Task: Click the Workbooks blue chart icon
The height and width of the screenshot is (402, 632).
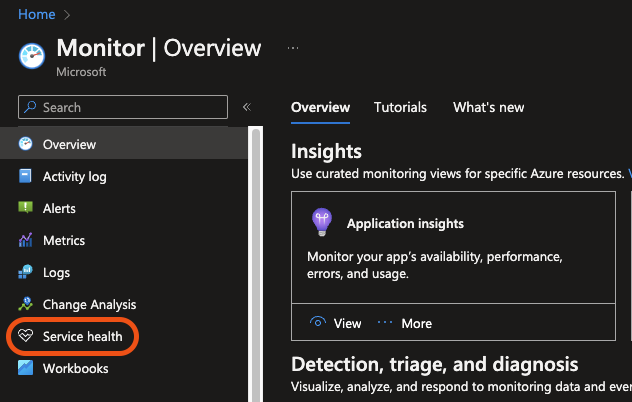Action: coord(25,368)
